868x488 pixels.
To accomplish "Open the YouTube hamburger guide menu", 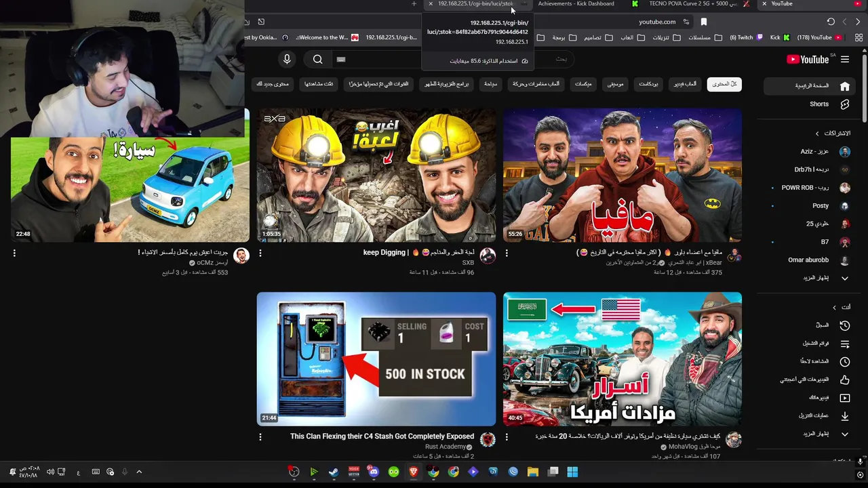I will pos(844,60).
